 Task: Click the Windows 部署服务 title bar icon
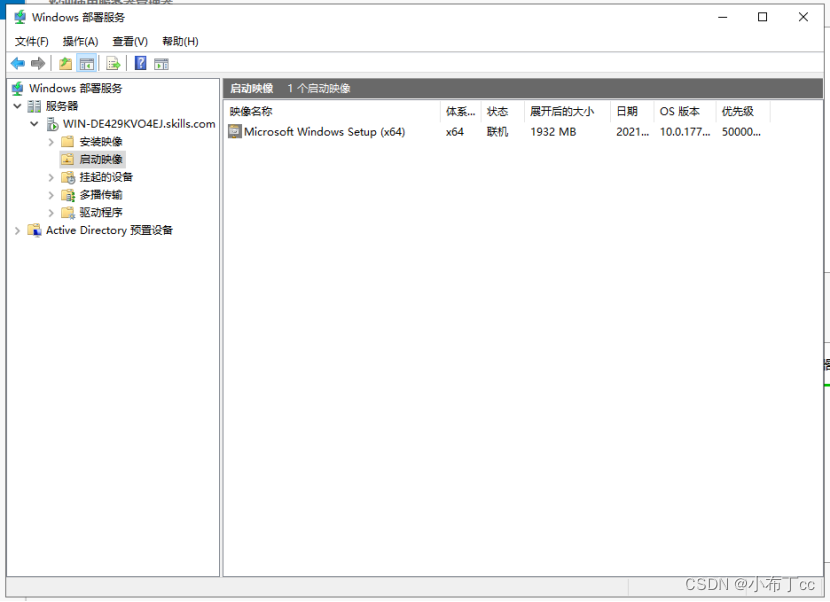tap(20, 17)
